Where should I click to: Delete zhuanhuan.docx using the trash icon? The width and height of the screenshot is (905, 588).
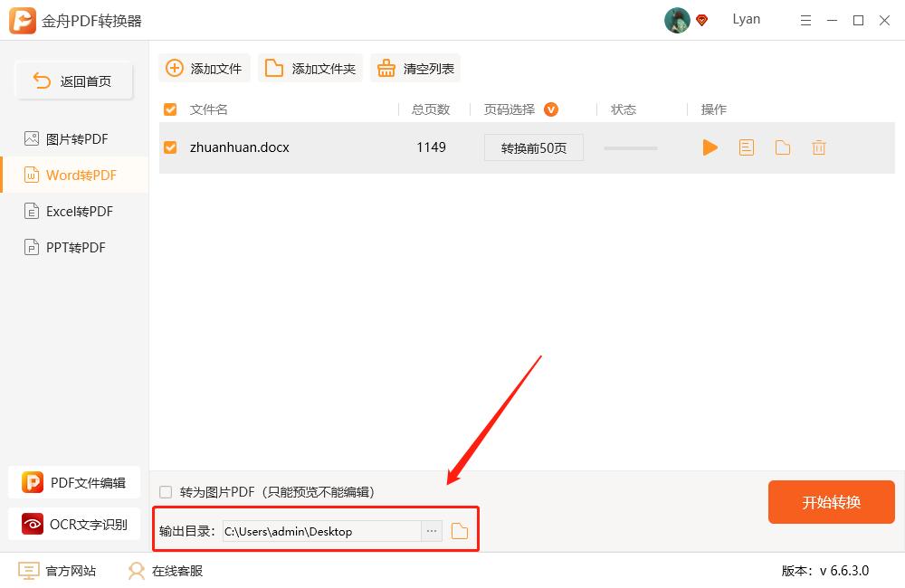817,147
